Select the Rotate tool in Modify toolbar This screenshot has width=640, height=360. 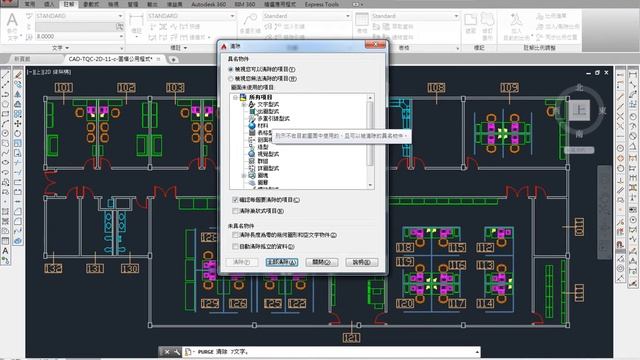point(18,133)
